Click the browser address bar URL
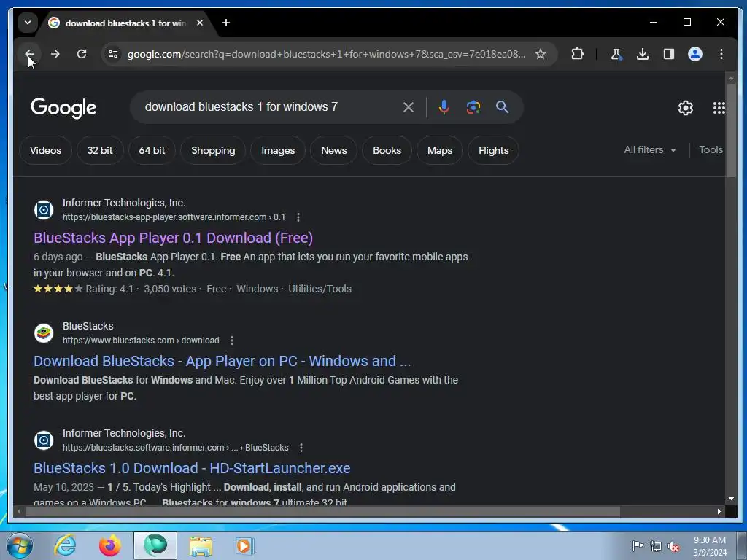 tap(326, 54)
